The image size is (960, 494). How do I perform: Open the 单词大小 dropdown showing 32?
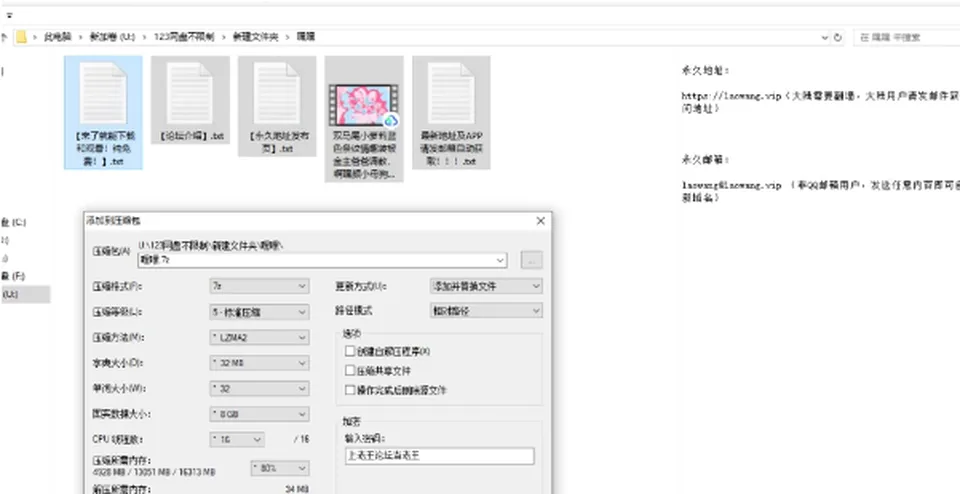pyautogui.click(x=260, y=389)
